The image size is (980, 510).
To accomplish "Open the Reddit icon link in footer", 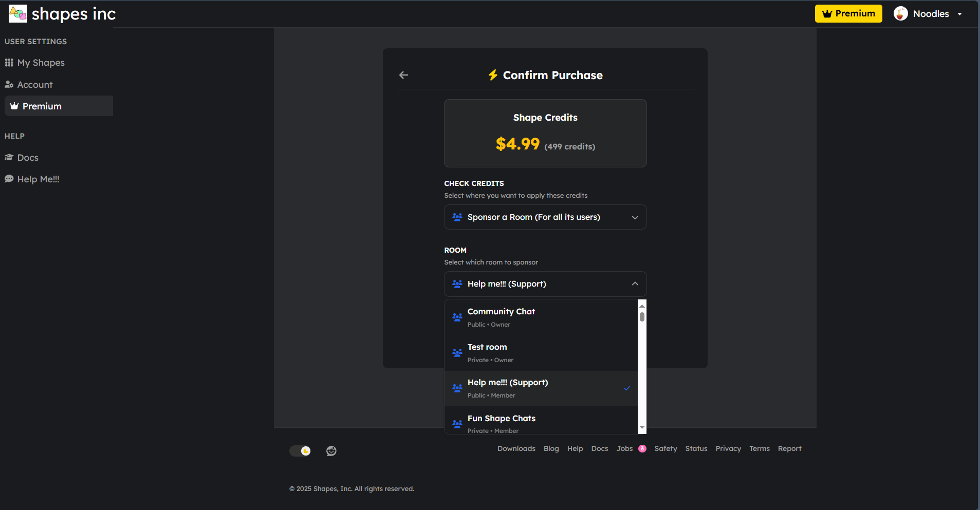I will pyautogui.click(x=331, y=451).
